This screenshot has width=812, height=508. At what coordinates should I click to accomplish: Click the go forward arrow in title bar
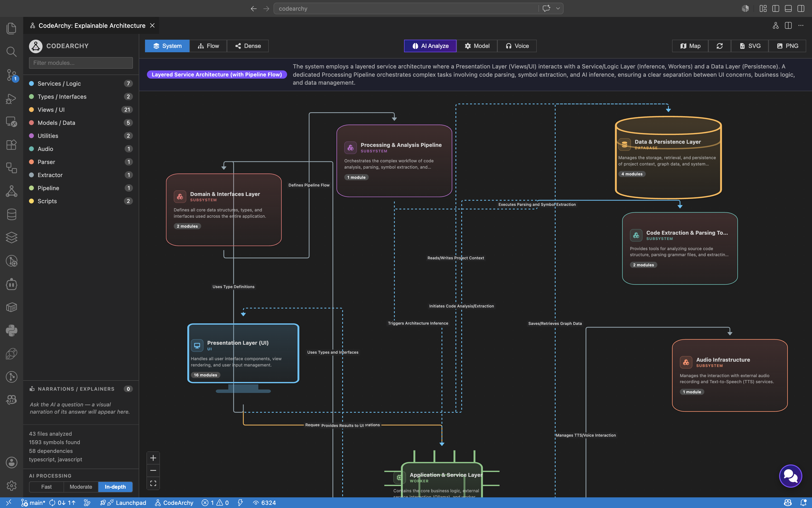(x=266, y=9)
